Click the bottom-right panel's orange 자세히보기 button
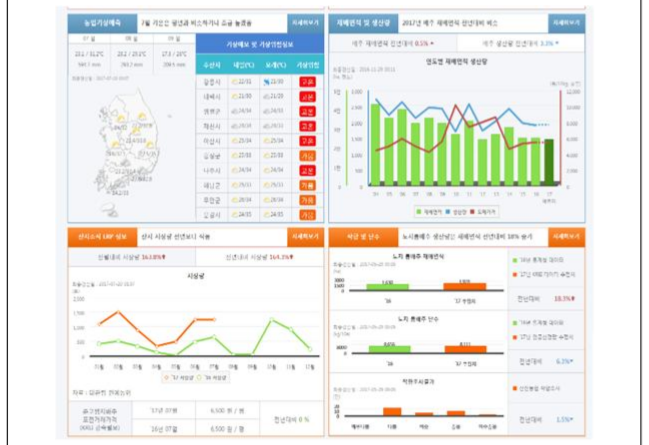649x445 pixels. click(x=566, y=237)
